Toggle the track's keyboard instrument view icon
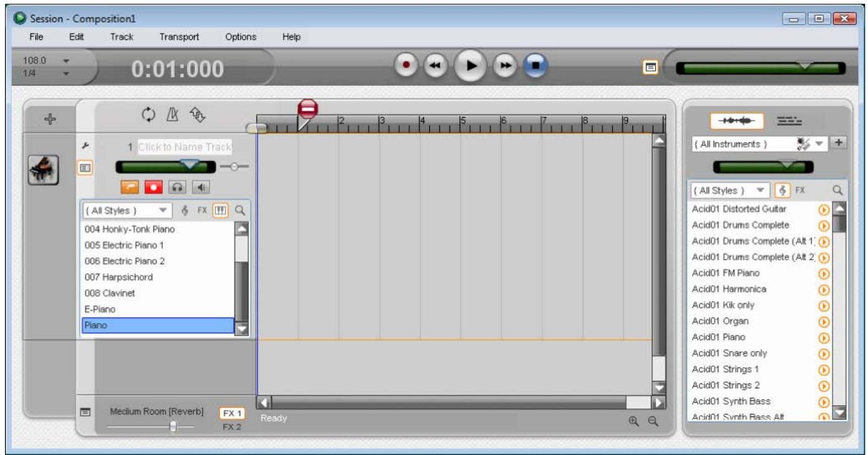This screenshot has height=455, width=868. tap(219, 210)
